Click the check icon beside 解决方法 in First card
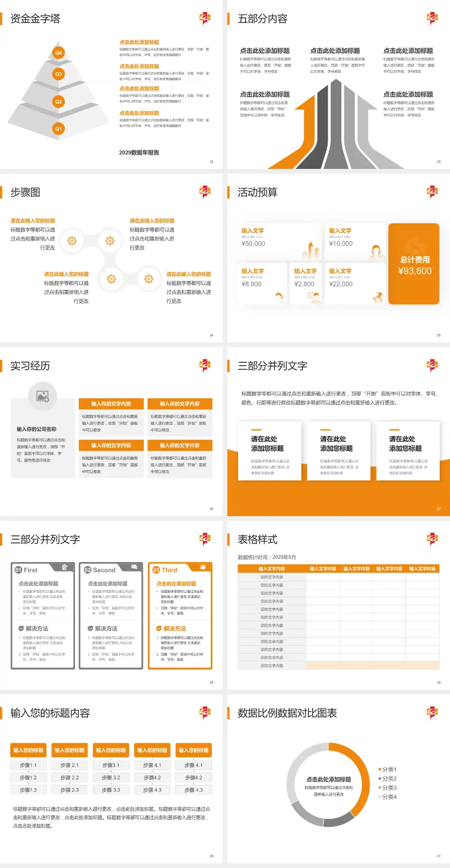Image resolution: width=450 pixels, height=868 pixels. [x=21, y=628]
